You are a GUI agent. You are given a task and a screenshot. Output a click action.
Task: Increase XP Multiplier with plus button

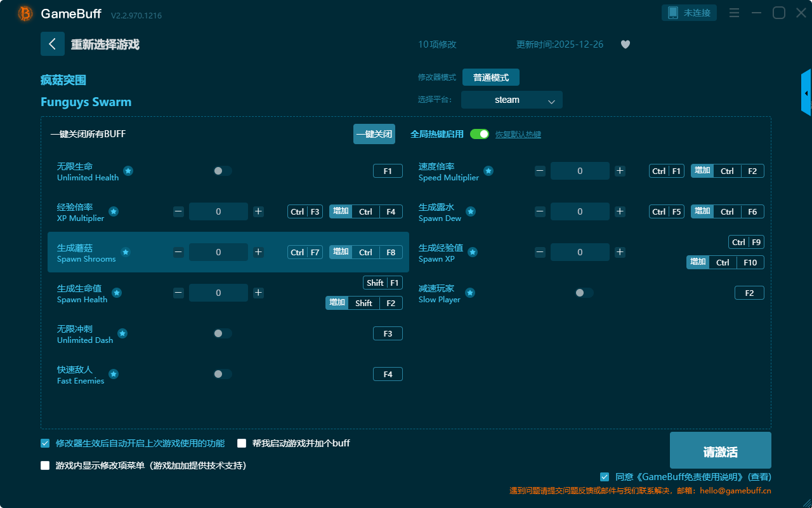point(258,211)
